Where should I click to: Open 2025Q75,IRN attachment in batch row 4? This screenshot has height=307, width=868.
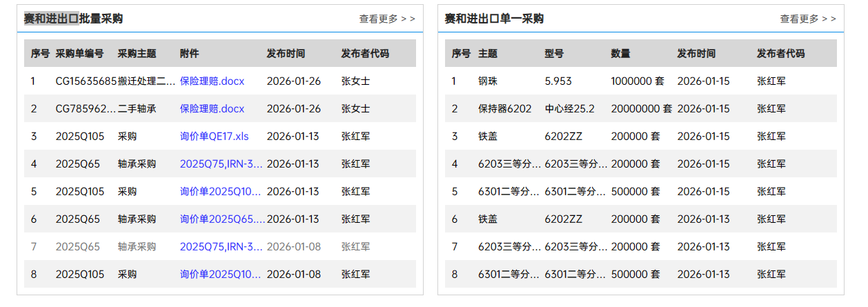[x=221, y=164]
